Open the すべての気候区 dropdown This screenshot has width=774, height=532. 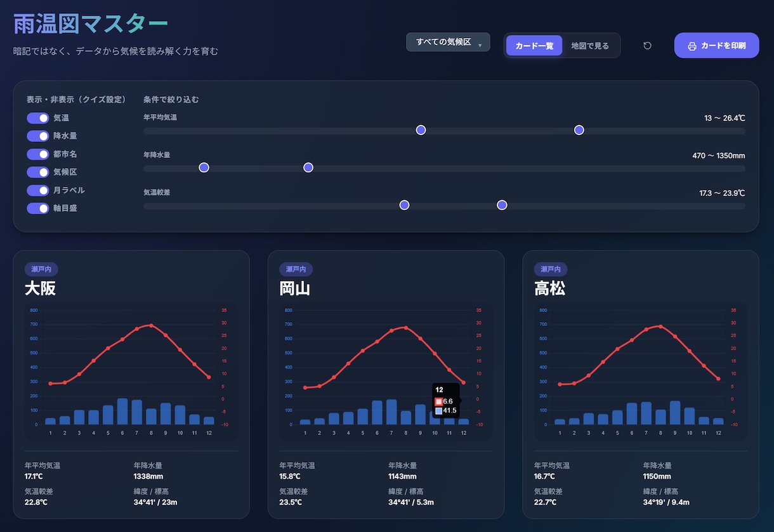448,42
